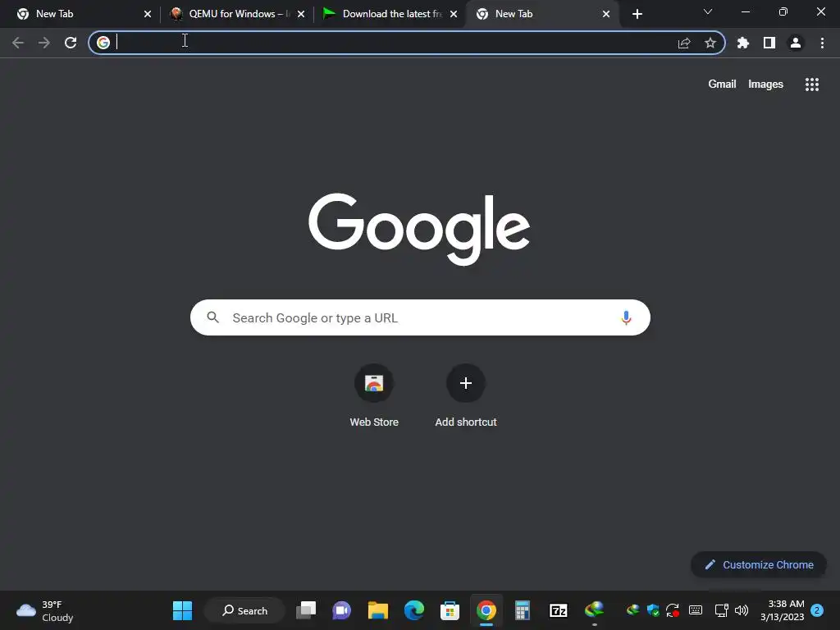840x630 pixels.
Task: Open taskbar Search box
Action: tap(244, 610)
